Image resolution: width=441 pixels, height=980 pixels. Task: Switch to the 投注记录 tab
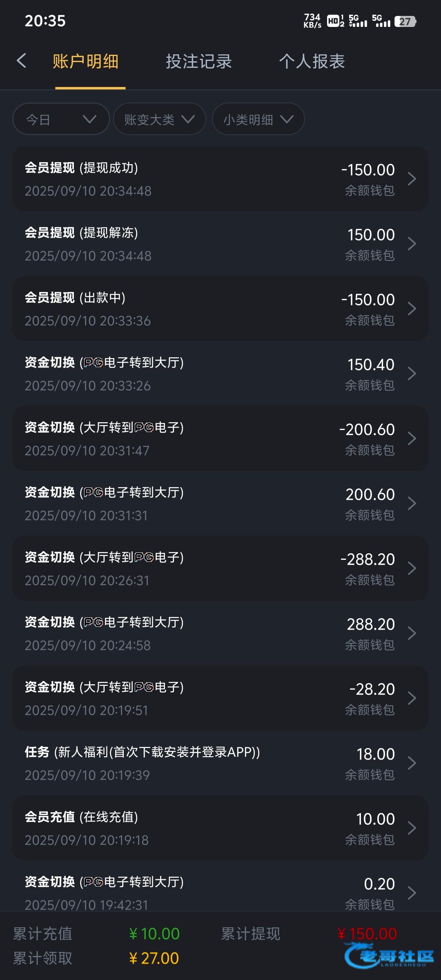tap(198, 62)
